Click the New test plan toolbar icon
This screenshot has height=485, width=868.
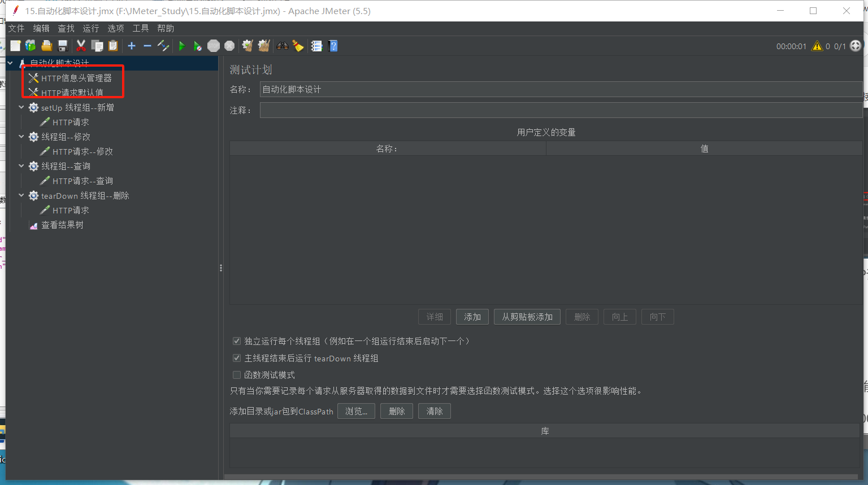(x=15, y=46)
